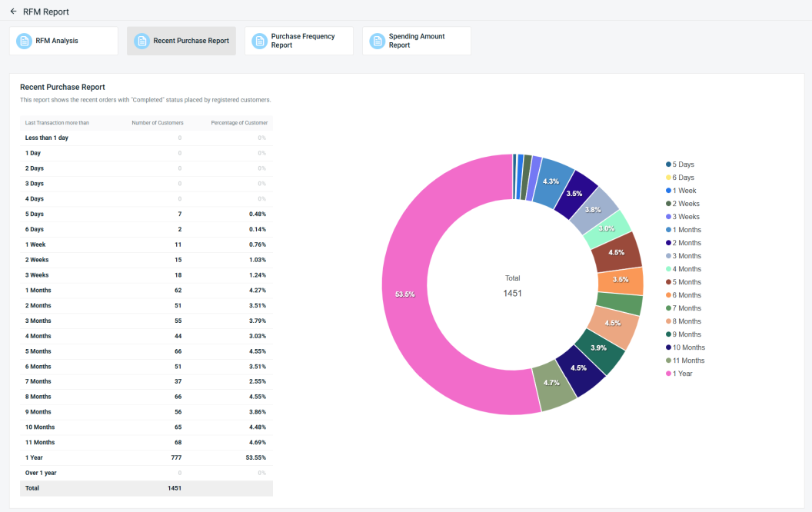Click the Number of Customers column header
The image size is (812, 512).
click(x=157, y=123)
